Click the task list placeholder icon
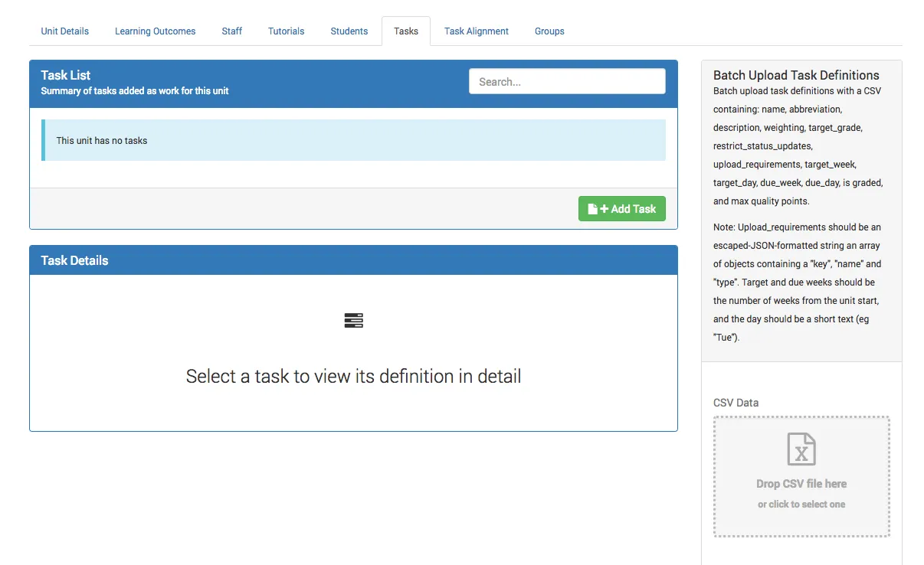Viewport: 924px width, 565px height. click(353, 320)
